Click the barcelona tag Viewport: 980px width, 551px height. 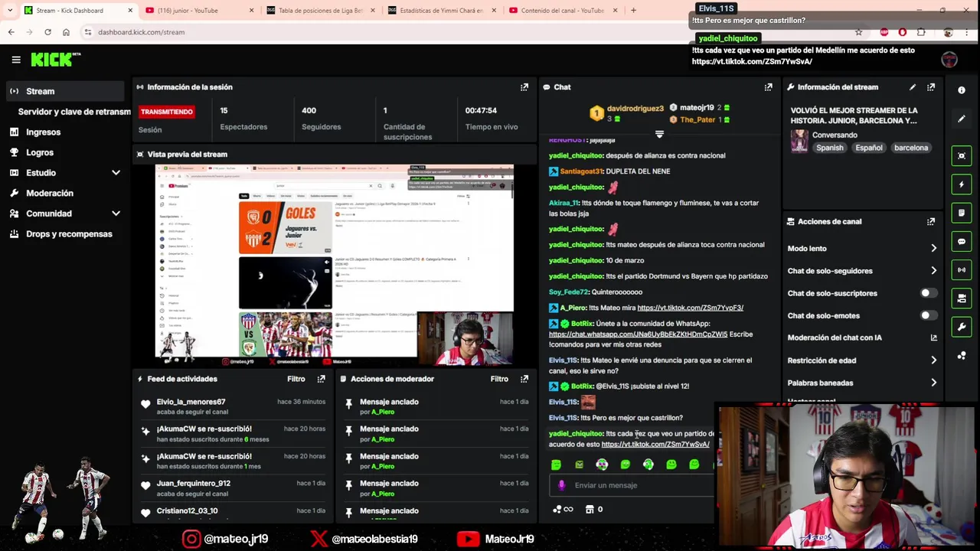click(x=910, y=148)
